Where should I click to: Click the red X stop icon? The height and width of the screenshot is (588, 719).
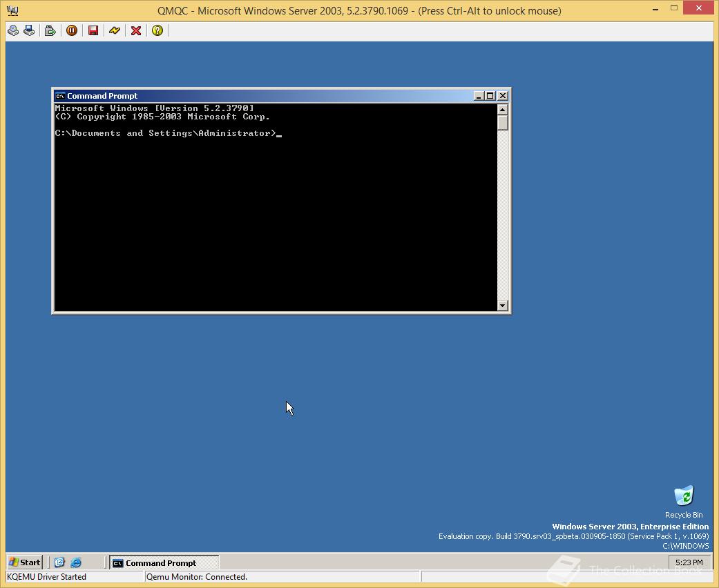pos(136,30)
